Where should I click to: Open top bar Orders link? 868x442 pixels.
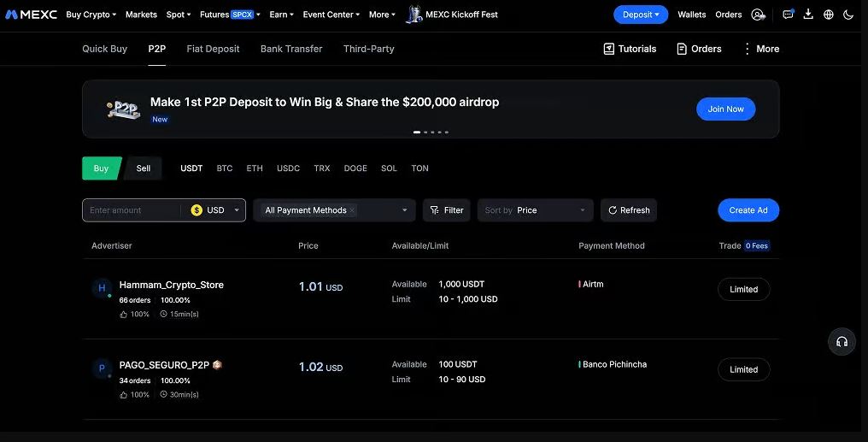[x=729, y=15]
